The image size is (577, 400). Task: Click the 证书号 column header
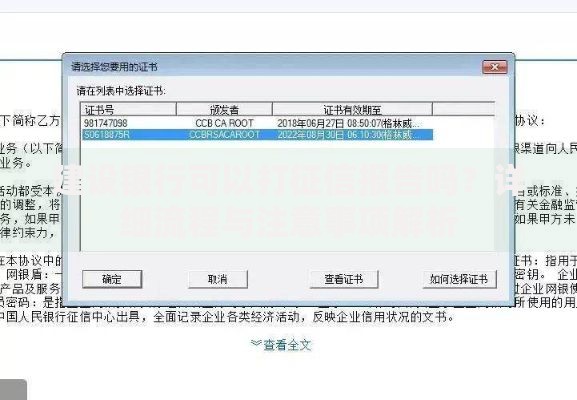pyautogui.click(x=128, y=109)
